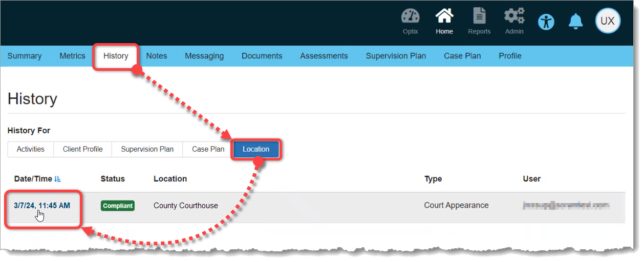Screen dimensions: 644x262
Task: Open the Documents tab
Action: pos(262,56)
